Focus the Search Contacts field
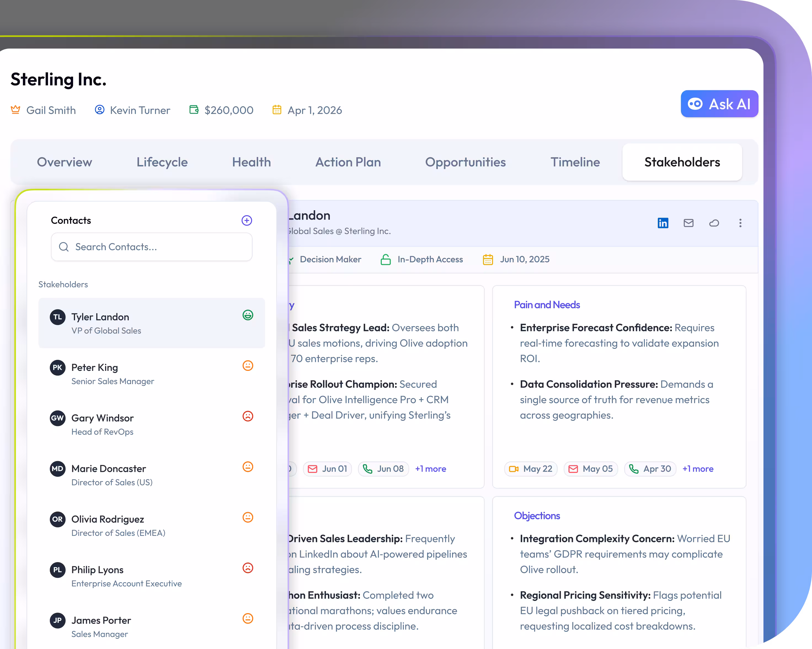Viewport: 812px width, 649px height. pyautogui.click(x=152, y=247)
